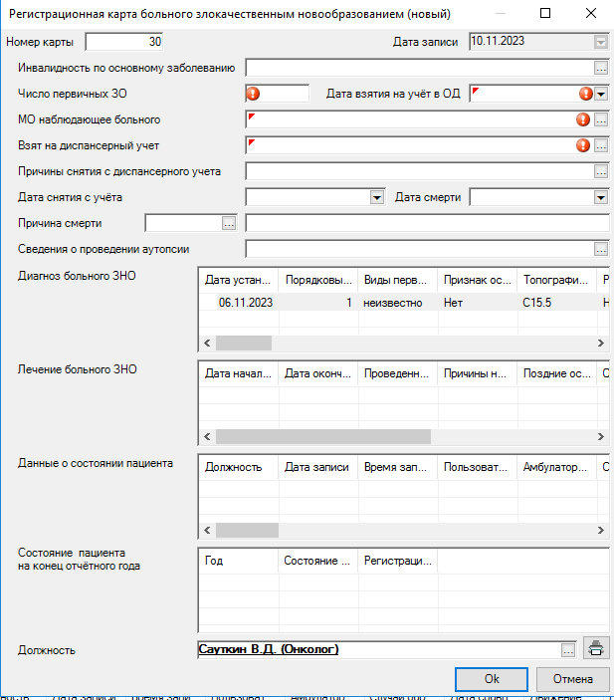Screen dimensions: 614x700
Task: Open lookup for Инвалидность по основному заболеванию
Action: [601, 68]
